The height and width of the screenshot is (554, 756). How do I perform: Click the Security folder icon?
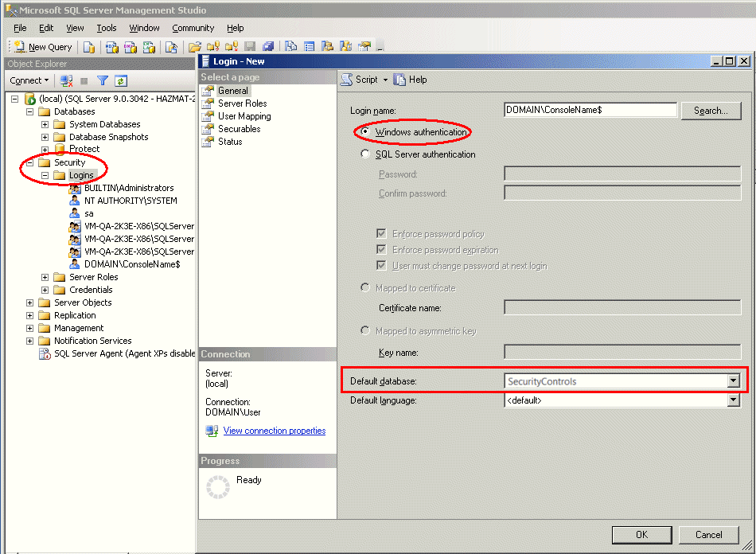(45, 162)
